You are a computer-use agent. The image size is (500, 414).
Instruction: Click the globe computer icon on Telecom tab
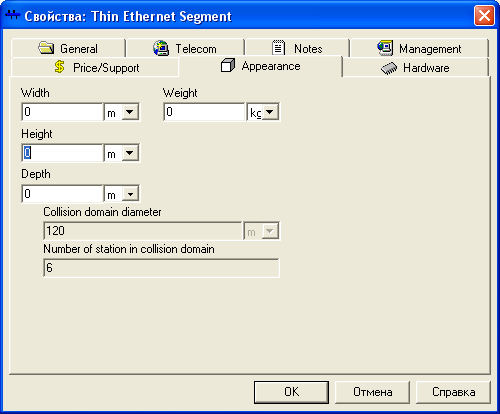point(161,48)
